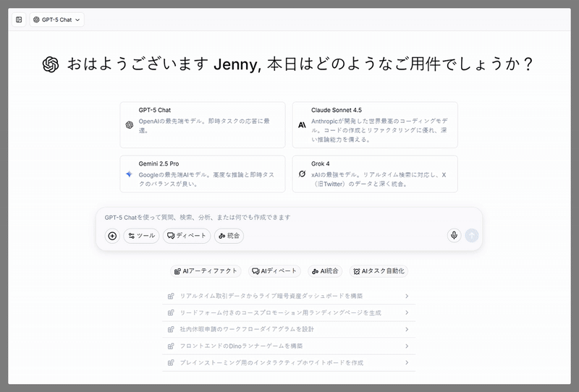Image resolution: width=579 pixels, height=392 pixels.
Task: Select the Grok 4 model card
Action: click(x=375, y=174)
